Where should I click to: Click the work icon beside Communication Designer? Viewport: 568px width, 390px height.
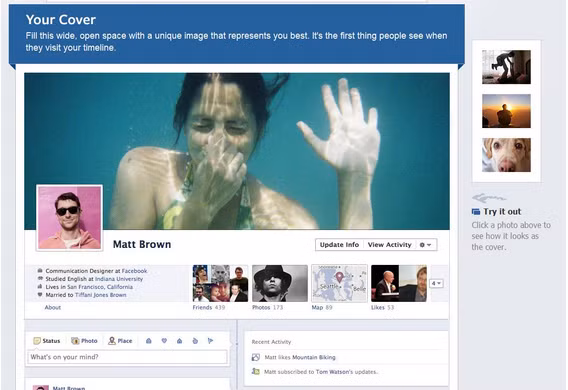(x=40, y=271)
